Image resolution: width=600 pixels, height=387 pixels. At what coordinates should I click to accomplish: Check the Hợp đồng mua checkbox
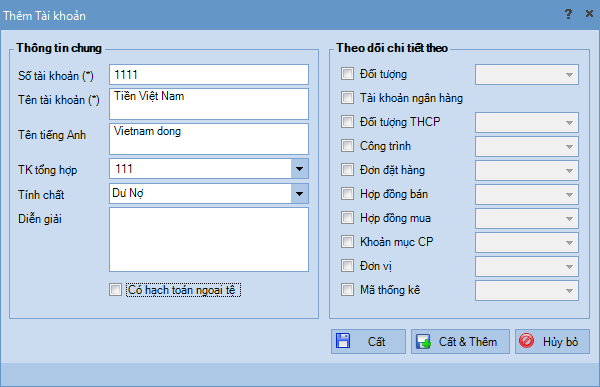(347, 218)
